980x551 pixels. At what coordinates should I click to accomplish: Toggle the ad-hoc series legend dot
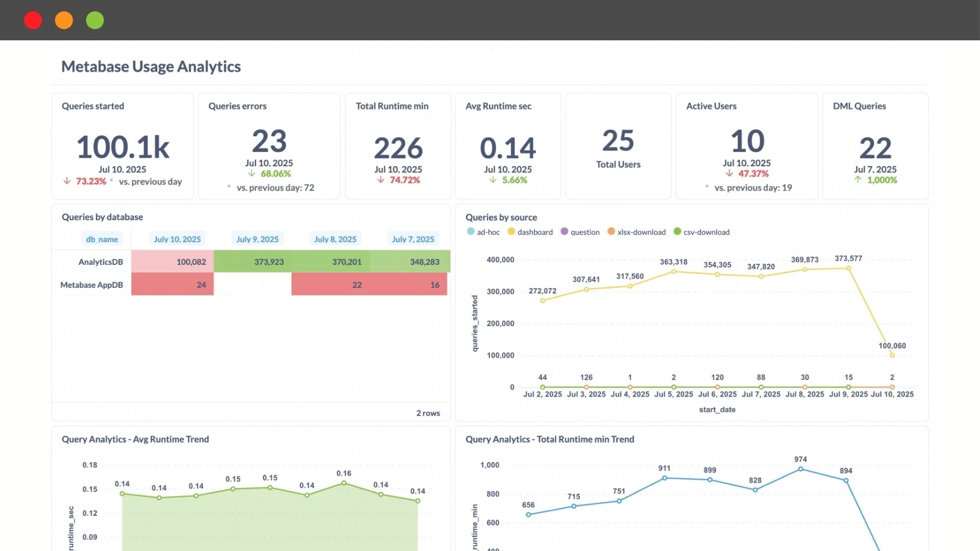coord(471,232)
